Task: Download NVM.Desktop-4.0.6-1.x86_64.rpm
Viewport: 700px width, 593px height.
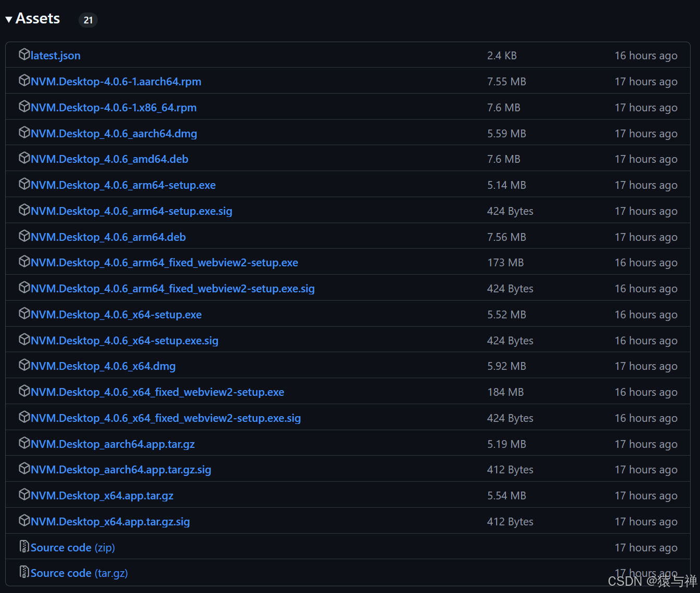Action: [114, 108]
